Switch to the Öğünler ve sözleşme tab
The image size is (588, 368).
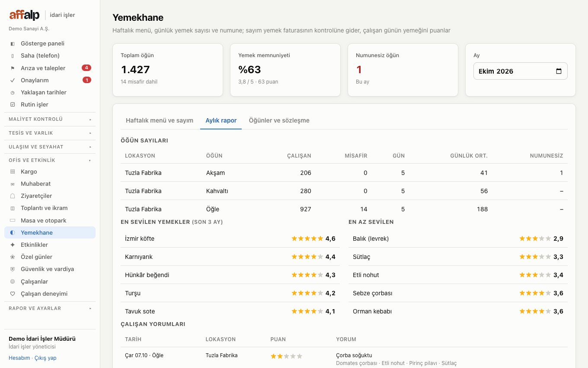[279, 120]
